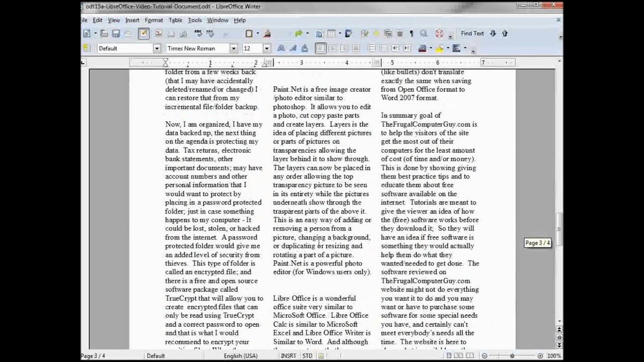The height and width of the screenshot is (362, 644).
Task: Apply the yellow Highlighting color
Action: pyautogui.click(x=439, y=48)
